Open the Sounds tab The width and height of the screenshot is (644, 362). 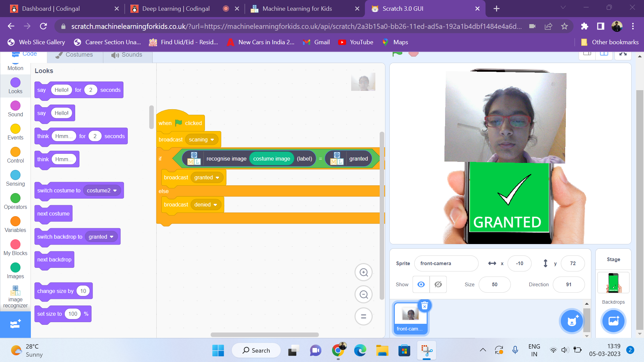[127, 55]
